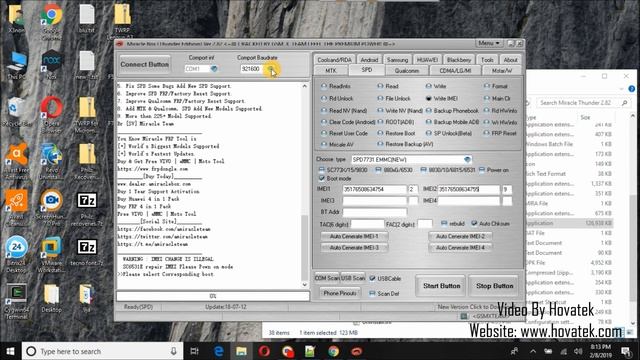This screenshot has width=640, height=360.
Task: Open Opera from the taskbar
Action: pyautogui.click(x=264, y=351)
